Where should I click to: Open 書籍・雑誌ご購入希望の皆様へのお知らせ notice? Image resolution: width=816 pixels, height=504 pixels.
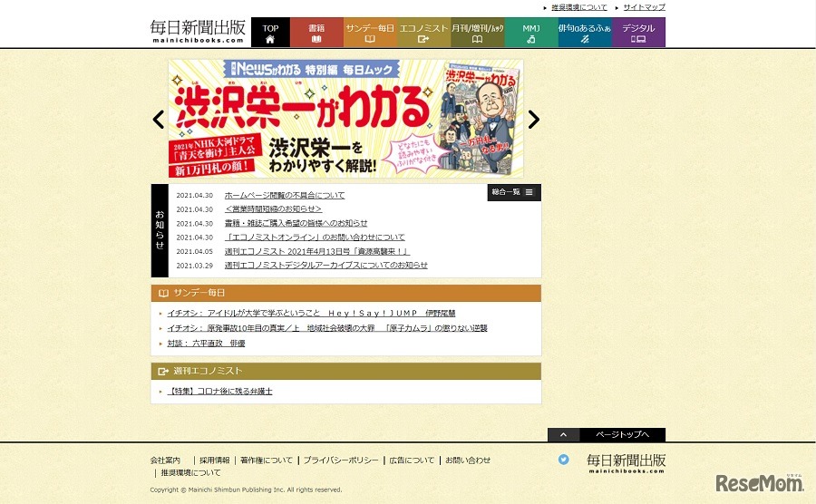296,223
